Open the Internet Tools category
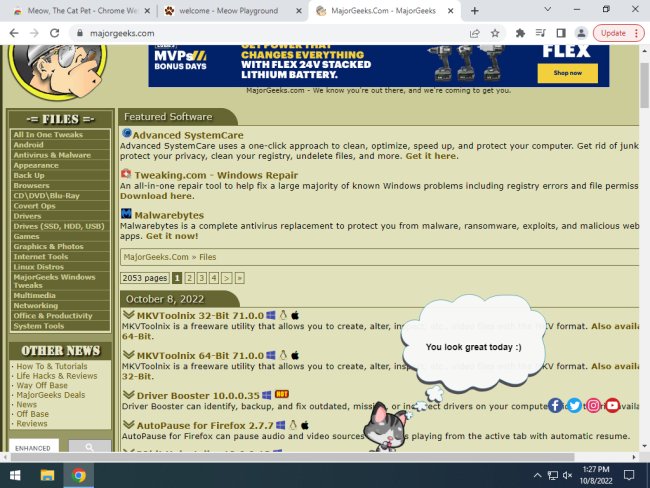Viewport: 650px width, 488px height. (41, 257)
